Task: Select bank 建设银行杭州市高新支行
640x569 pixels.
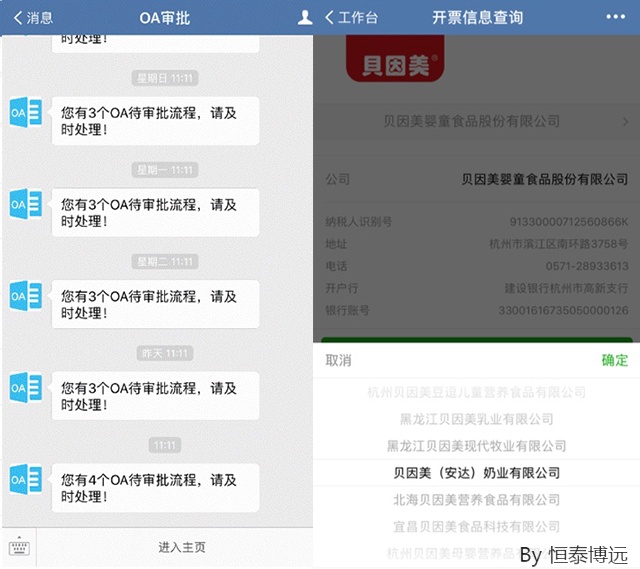Action: [x=566, y=288]
